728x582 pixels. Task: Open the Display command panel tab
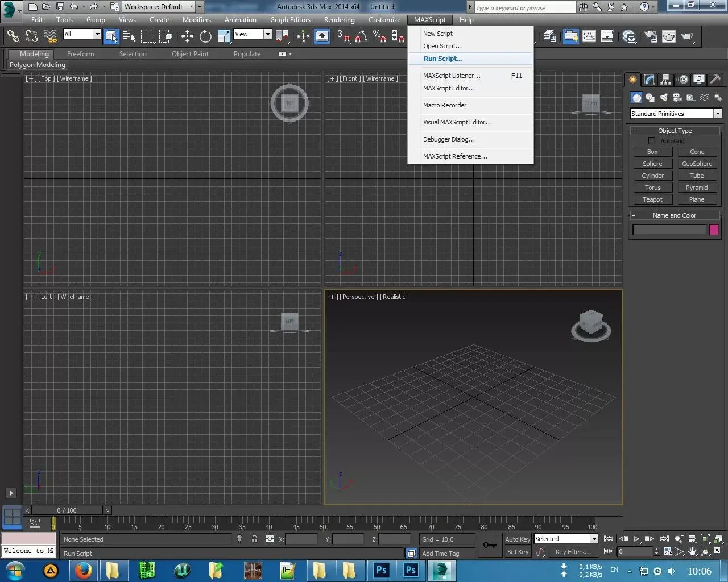coord(699,80)
